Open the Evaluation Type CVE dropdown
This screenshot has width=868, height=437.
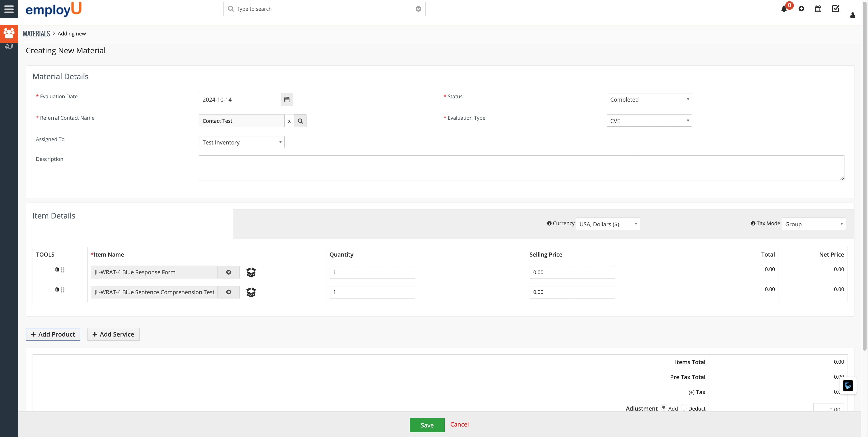649,121
